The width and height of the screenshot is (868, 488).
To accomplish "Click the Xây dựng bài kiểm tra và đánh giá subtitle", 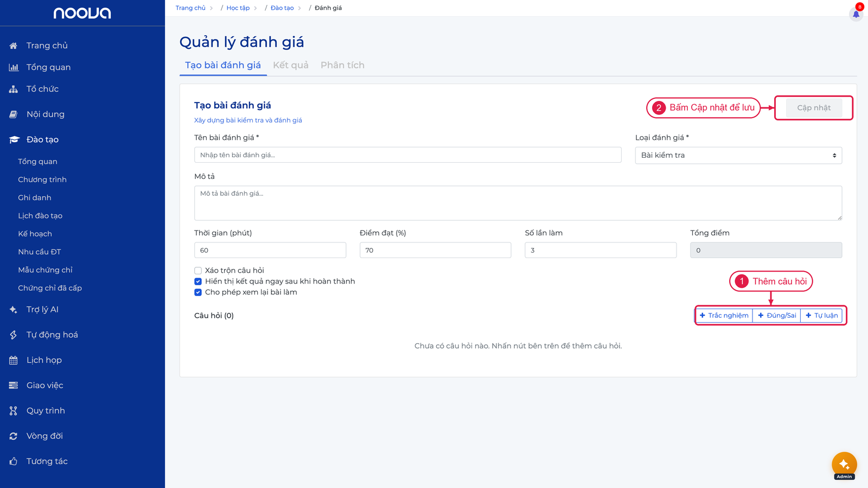I will tap(248, 120).
